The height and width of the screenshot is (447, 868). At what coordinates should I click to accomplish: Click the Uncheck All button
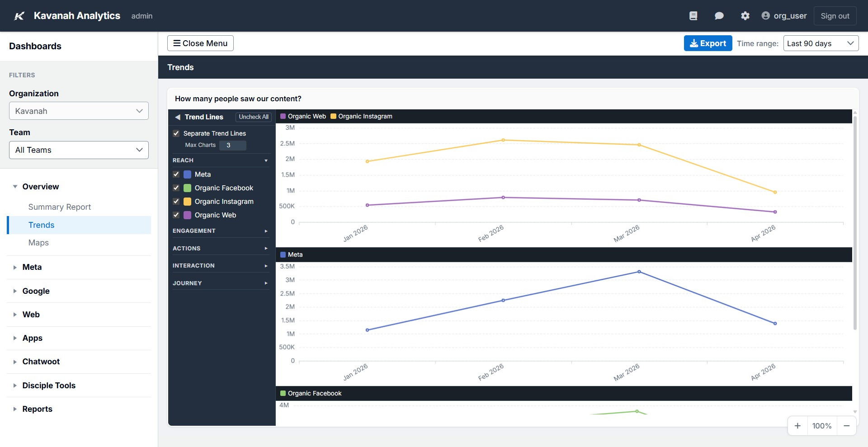[x=253, y=117]
